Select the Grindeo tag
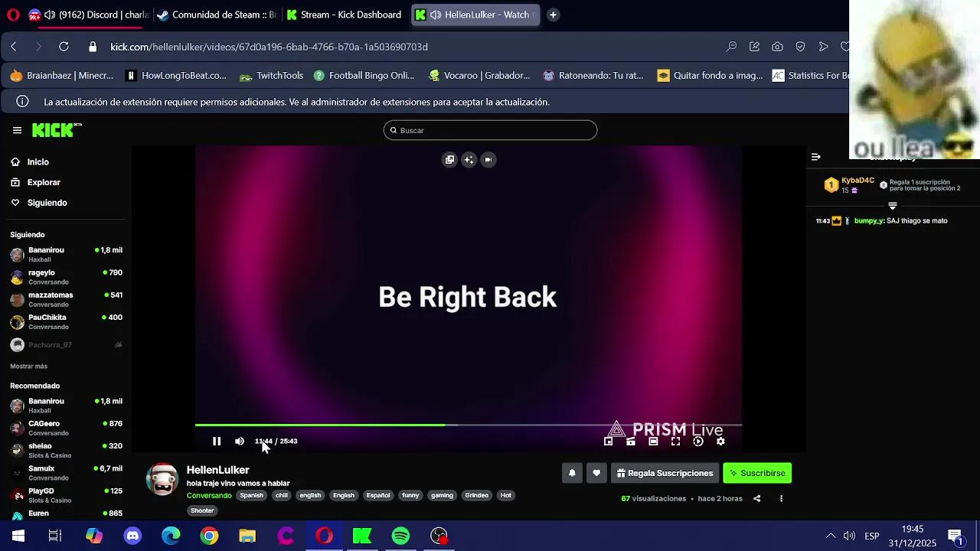 click(476, 496)
